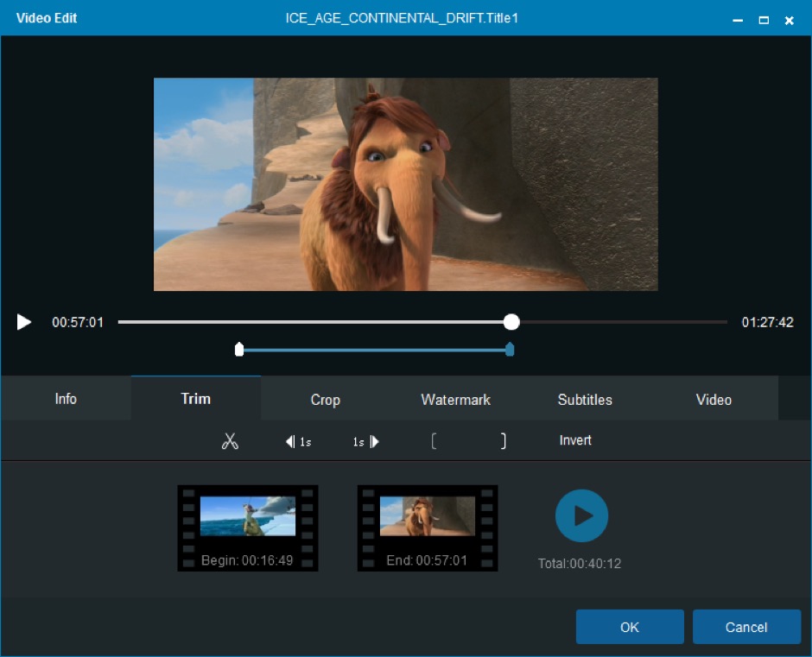Image resolution: width=812 pixels, height=657 pixels.
Task: Click the Cancel button
Action: coord(746,627)
